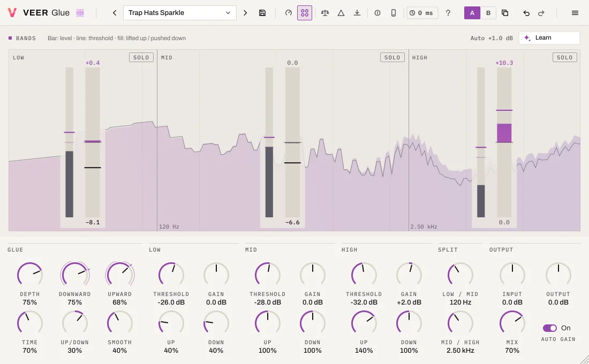Click the Glue DOWNWARD knob
This screenshot has height=364, width=589.
(75, 275)
